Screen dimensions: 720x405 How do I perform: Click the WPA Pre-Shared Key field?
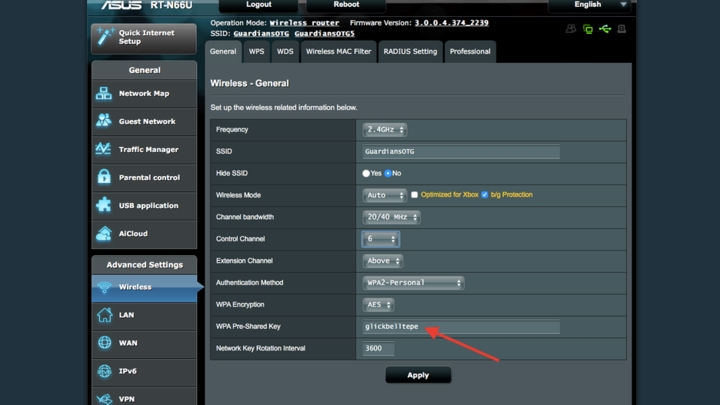[461, 327]
